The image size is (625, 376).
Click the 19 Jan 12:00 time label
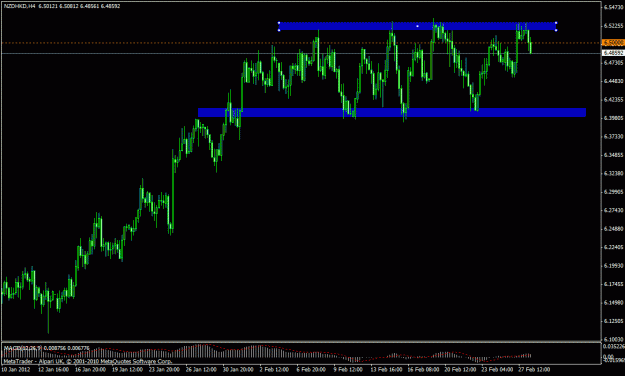click(127, 370)
